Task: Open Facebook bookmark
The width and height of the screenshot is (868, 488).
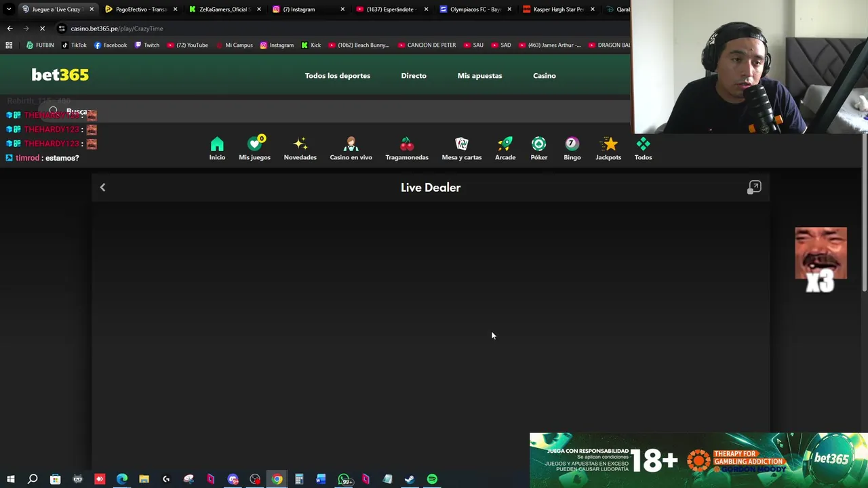Action: (111, 45)
